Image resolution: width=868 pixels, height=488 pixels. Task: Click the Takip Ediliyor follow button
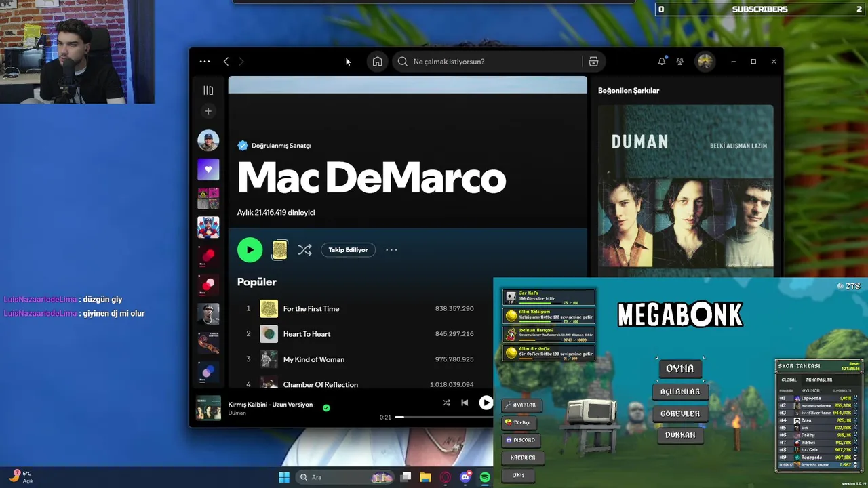tap(348, 250)
